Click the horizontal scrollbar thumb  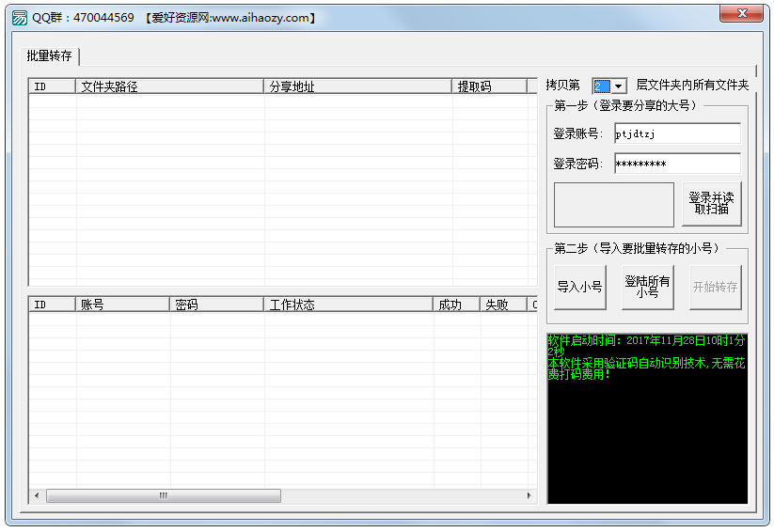pos(164,495)
